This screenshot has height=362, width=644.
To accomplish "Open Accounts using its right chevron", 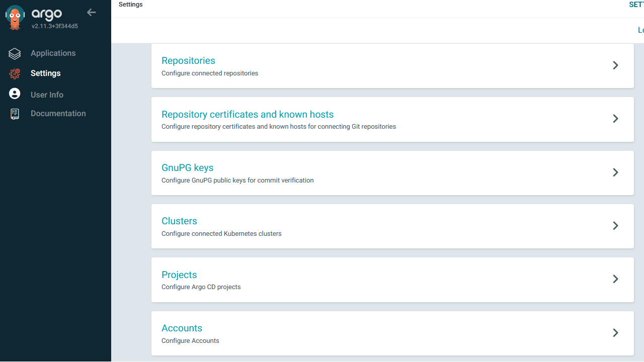I will (615, 333).
